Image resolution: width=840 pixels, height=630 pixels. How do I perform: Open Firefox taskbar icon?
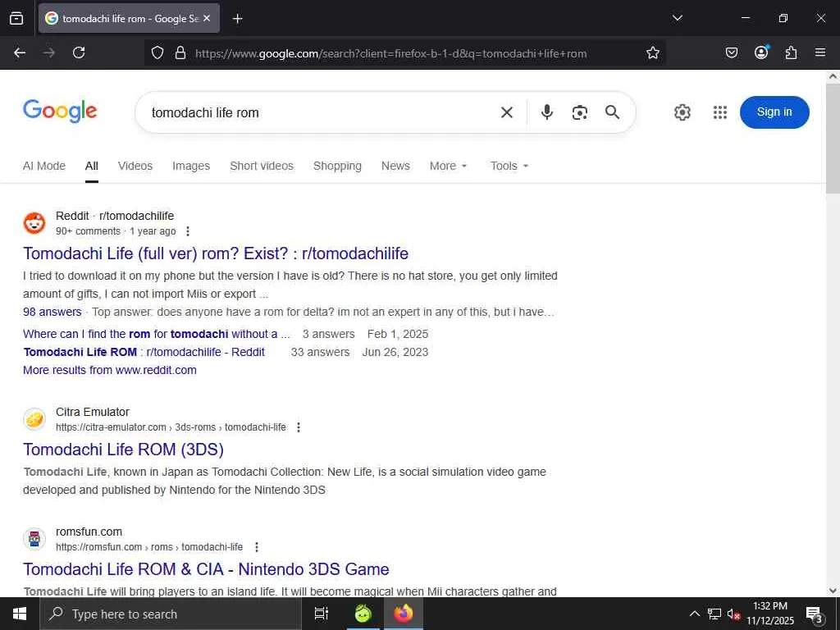404,614
